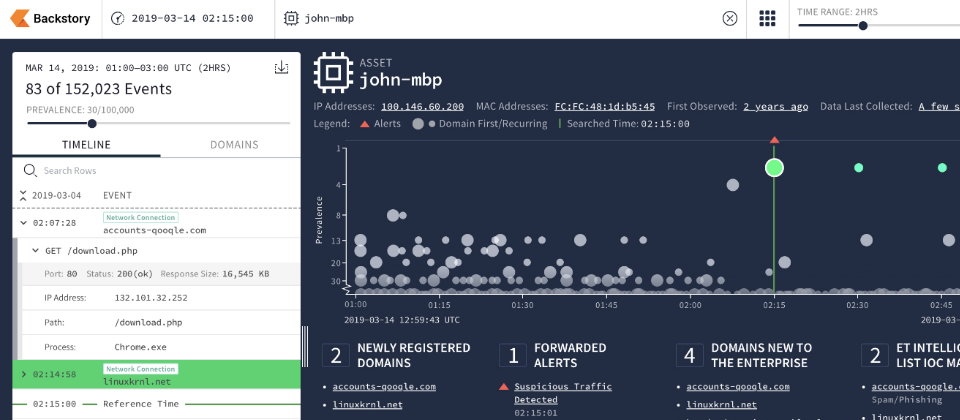The height and width of the screenshot is (420, 960).
Task: Click the Newly Registered Domains count box
Action: click(x=336, y=355)
